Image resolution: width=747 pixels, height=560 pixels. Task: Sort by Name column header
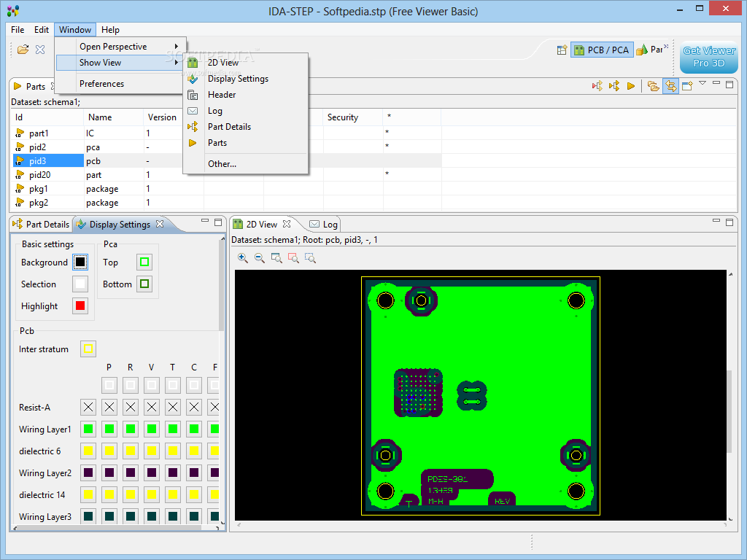click(113, 117)
